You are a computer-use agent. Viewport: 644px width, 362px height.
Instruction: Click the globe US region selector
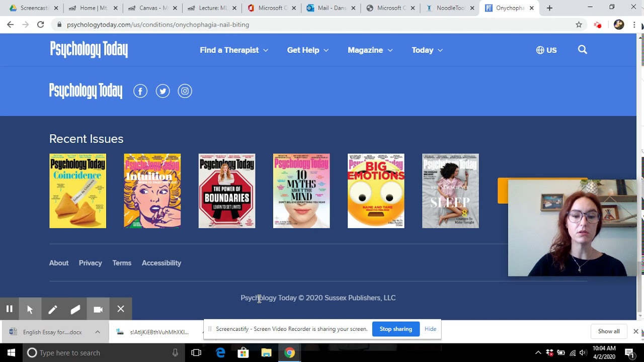(x=546, y=50)
